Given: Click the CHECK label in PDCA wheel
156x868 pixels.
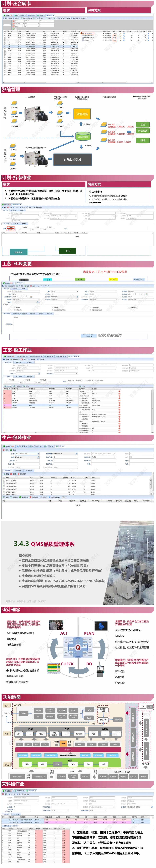Looking at the screenshot, I should (x=67, y=664).
